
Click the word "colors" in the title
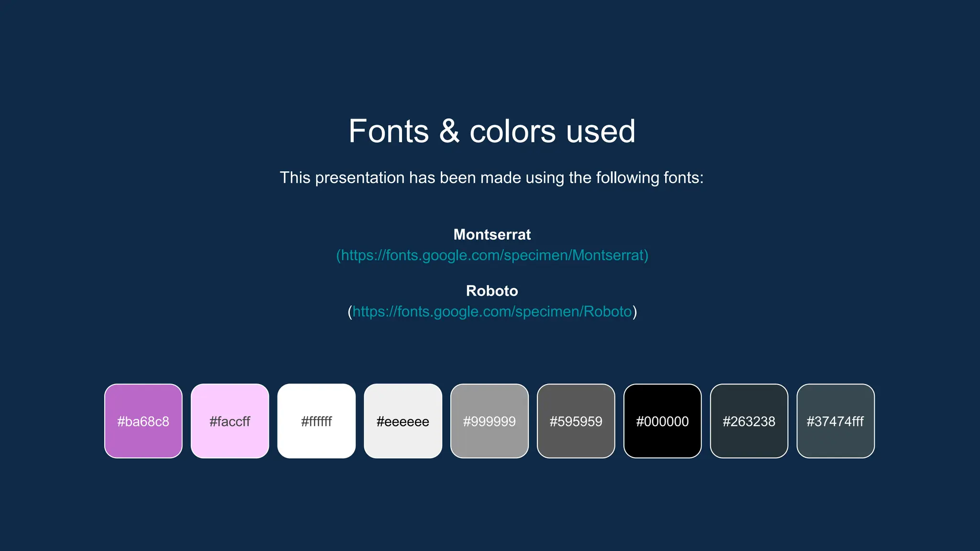(512, 132)
